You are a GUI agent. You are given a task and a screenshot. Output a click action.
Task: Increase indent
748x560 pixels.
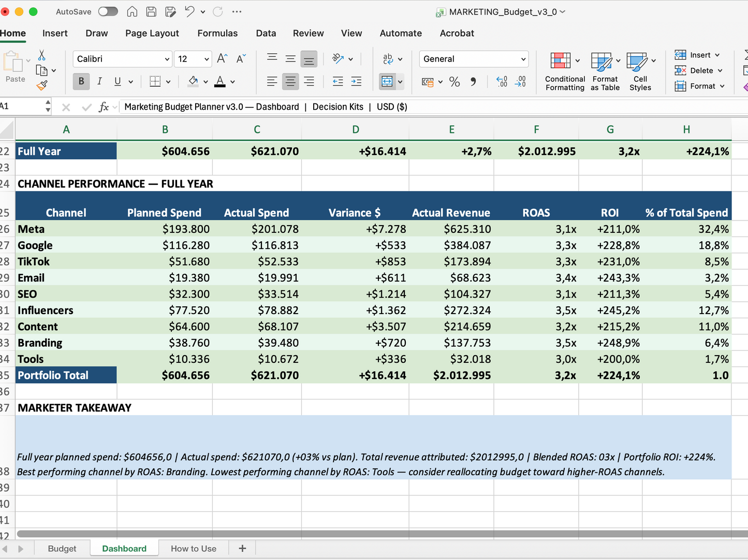coord(356,81)
